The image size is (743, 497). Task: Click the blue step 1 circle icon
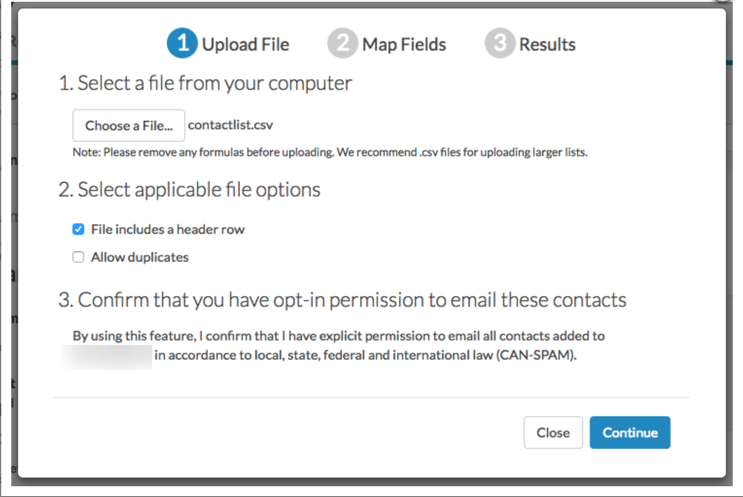point(182,43)
